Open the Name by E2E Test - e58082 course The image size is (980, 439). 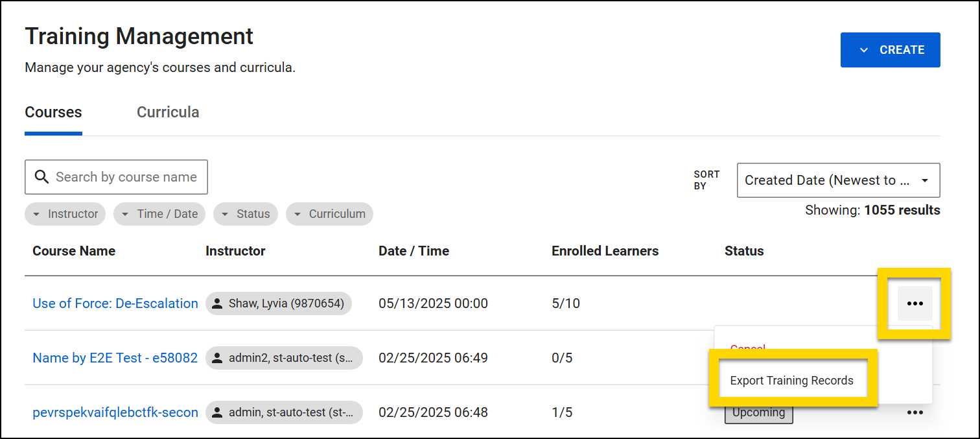(x=115, y=357)
